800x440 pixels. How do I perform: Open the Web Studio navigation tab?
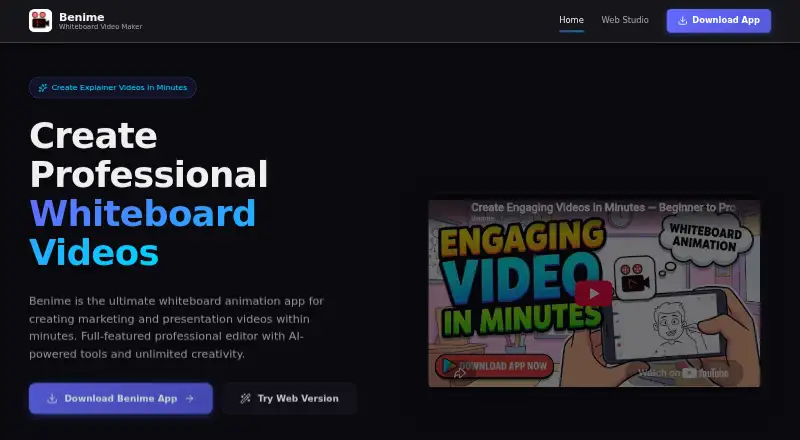tap(625, 20)
